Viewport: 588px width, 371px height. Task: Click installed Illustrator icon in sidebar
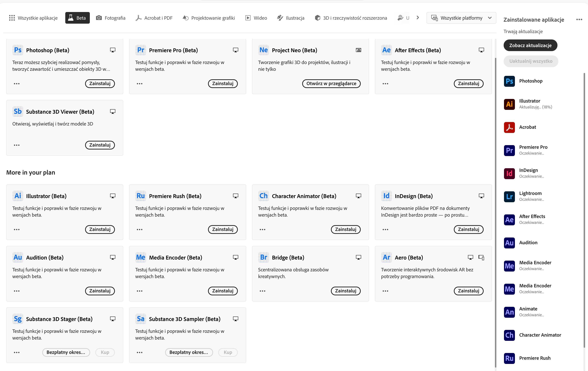[x=509, y=104]
